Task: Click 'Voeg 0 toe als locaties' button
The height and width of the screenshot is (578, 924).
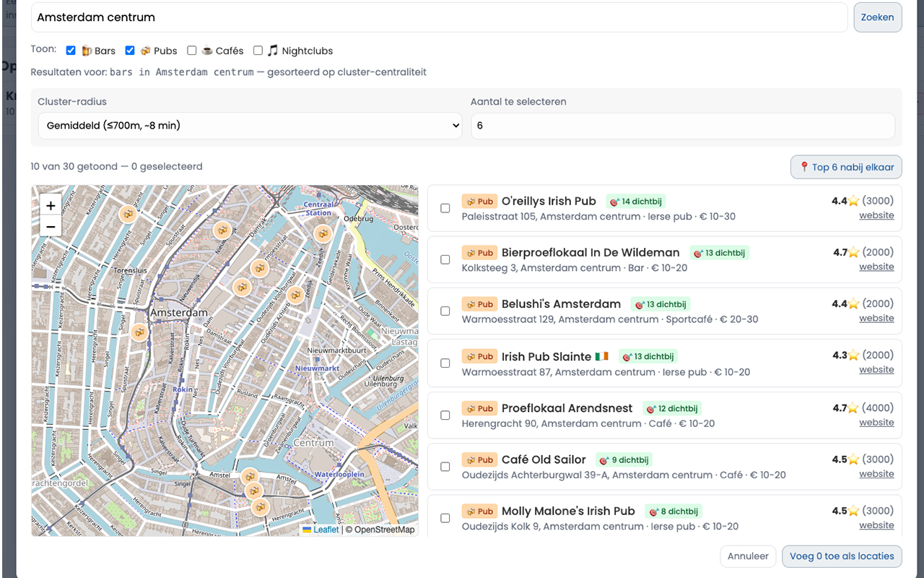Action: (x=842, y=556)
